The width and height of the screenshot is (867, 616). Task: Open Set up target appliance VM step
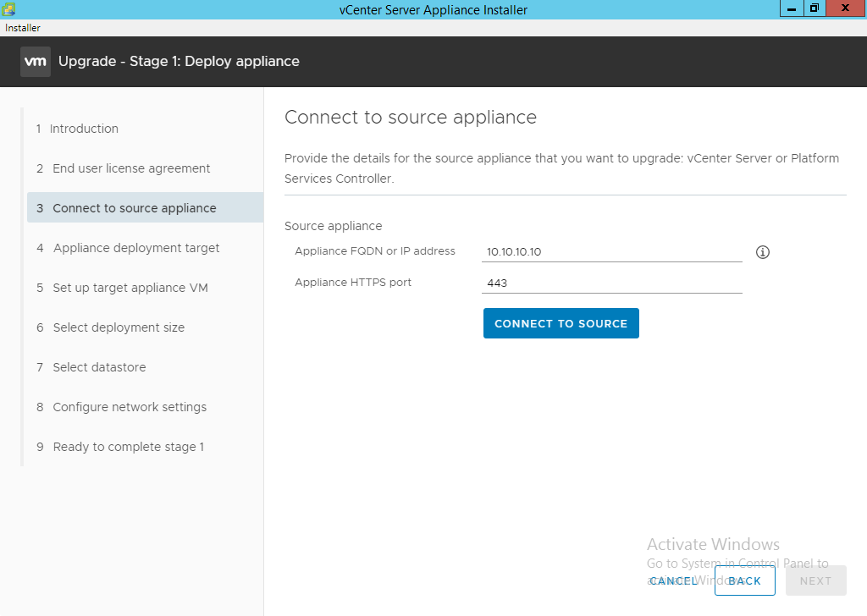pos(130,288)
